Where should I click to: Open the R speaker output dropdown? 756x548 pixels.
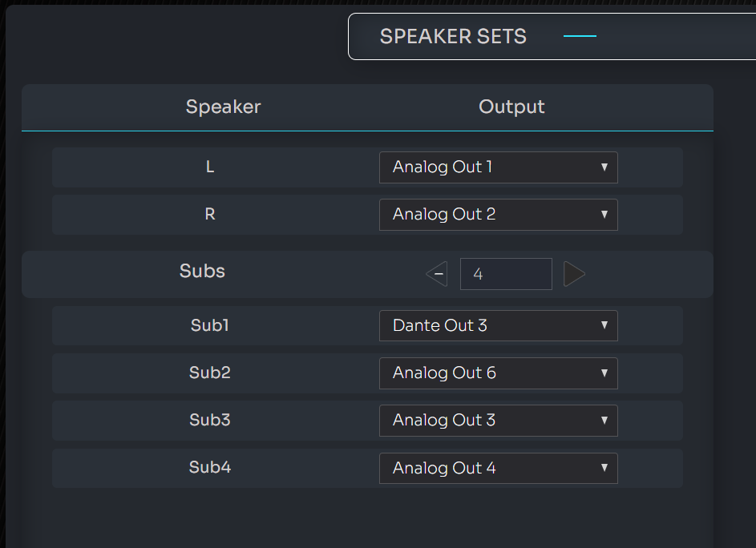coord(498,215)
